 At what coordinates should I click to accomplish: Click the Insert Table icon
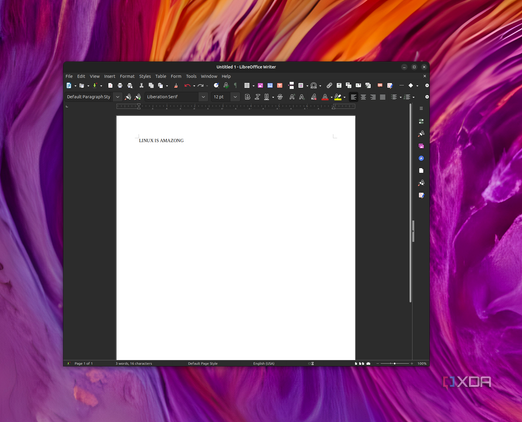(247, 86)
